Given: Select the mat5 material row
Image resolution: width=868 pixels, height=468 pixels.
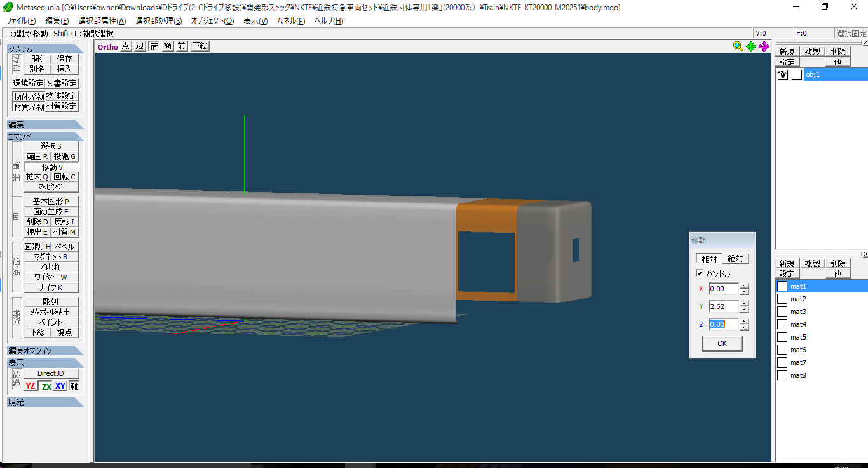Looking at the screenshot, I should coord(822,337).
